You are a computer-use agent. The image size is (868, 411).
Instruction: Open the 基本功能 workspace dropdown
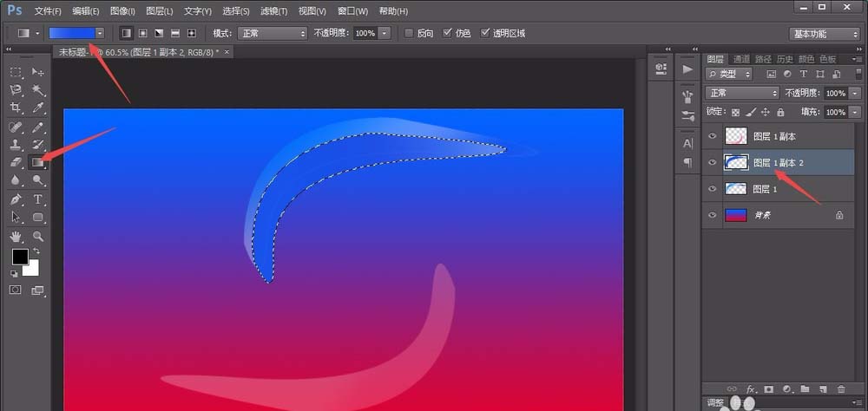824,34
